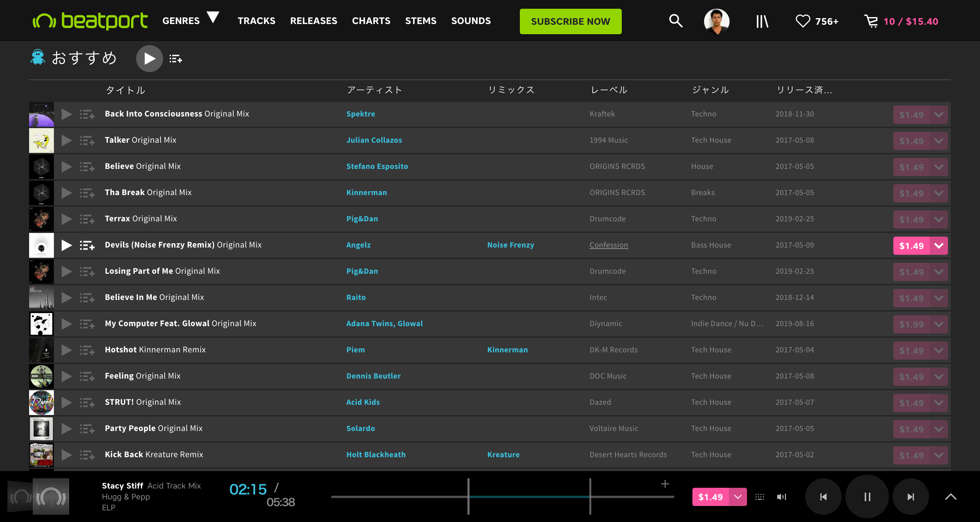Image resolution: width=980 pixels, height=522 pixels.
Task: Play the track Terrax
Action: (67, 219)
